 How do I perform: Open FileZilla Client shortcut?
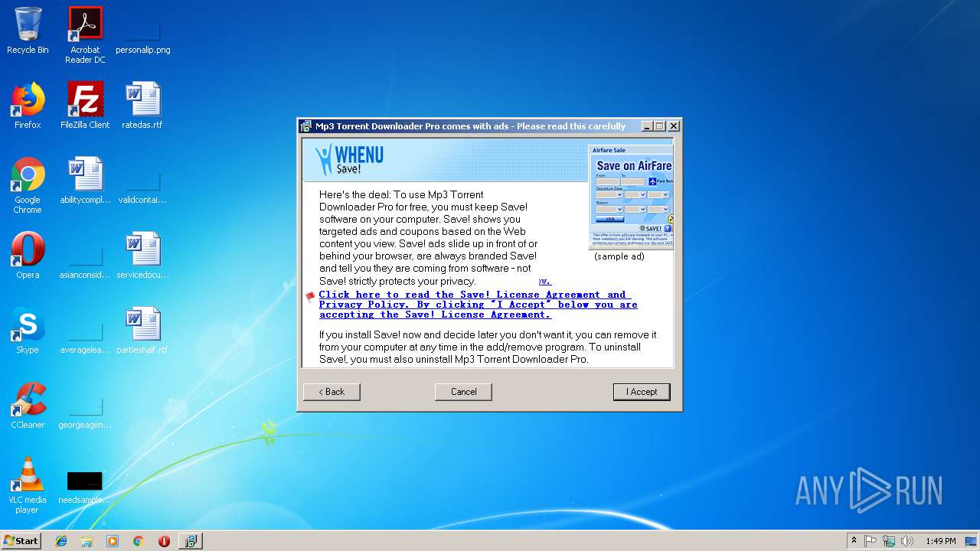point(85,106)
